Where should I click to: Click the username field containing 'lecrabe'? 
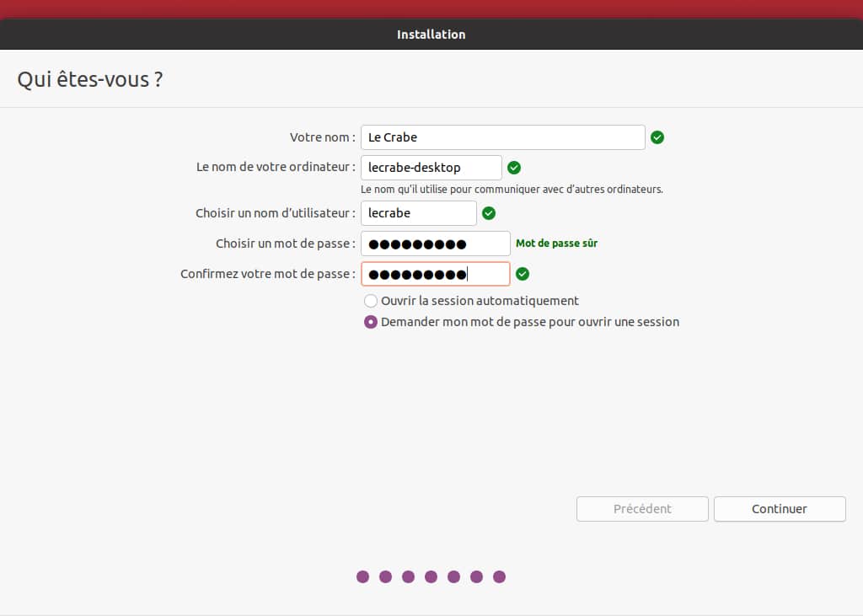418,213
